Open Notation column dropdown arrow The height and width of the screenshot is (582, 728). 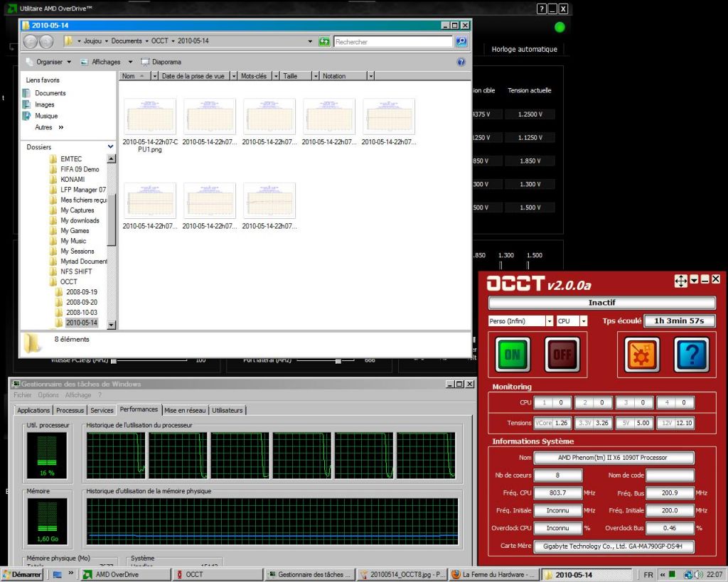(370, 76)
